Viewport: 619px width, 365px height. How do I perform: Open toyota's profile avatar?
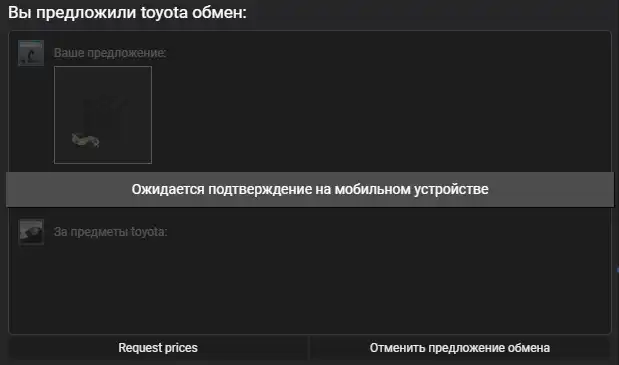click(x=31, y=232)
